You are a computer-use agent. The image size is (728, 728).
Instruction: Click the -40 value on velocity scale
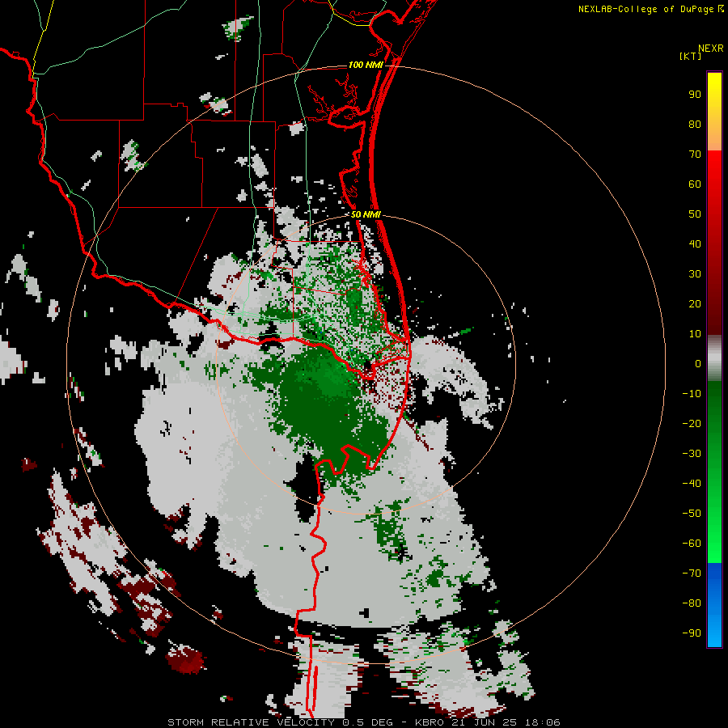click(x=692, y=484)
